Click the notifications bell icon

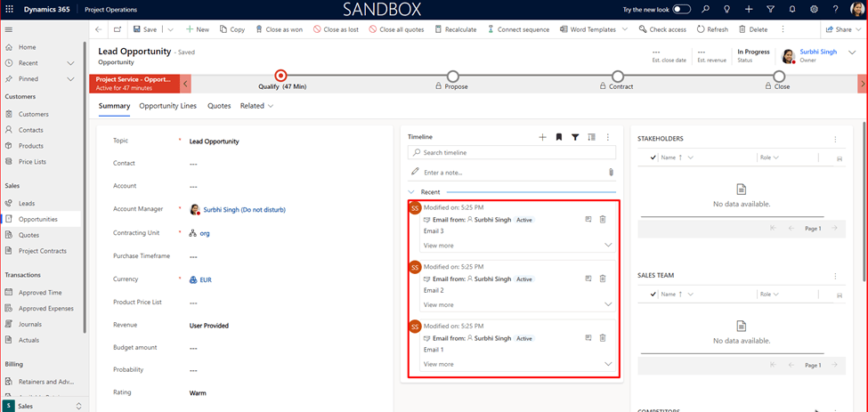(x=792, y=9)
